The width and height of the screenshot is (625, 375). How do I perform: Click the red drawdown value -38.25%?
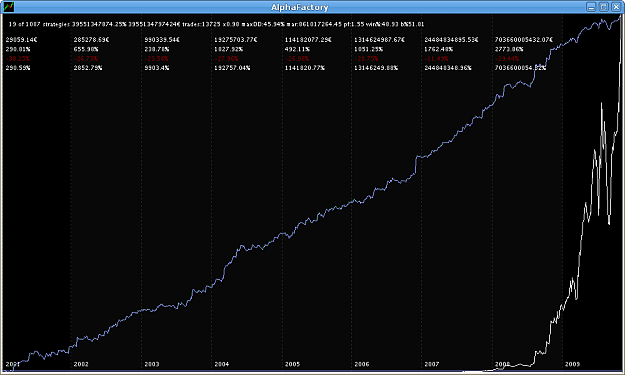click(x=18, y=59)
